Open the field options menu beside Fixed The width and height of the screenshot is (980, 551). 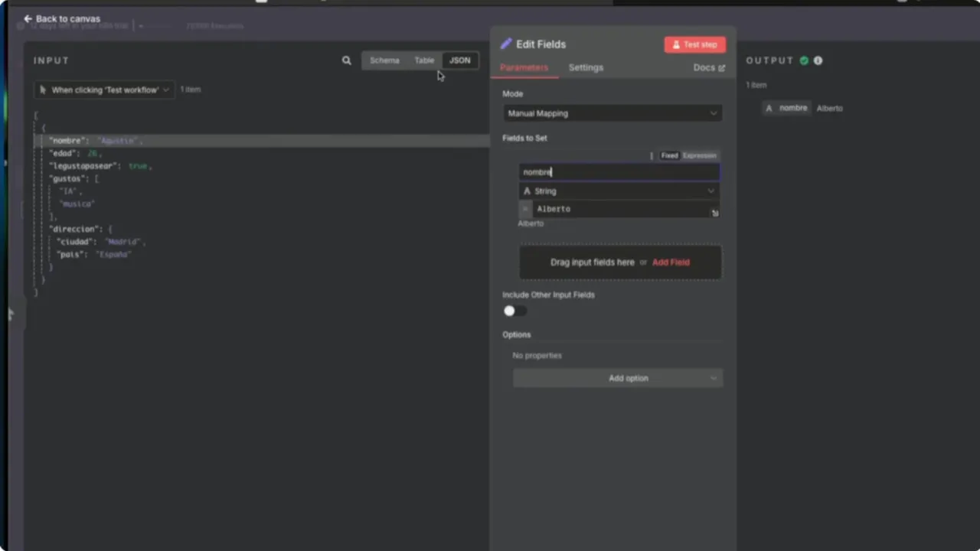tap(652, 155)
